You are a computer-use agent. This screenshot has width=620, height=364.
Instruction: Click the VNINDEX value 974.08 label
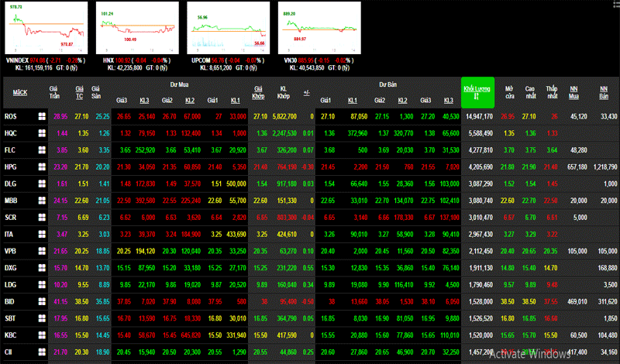37,60
